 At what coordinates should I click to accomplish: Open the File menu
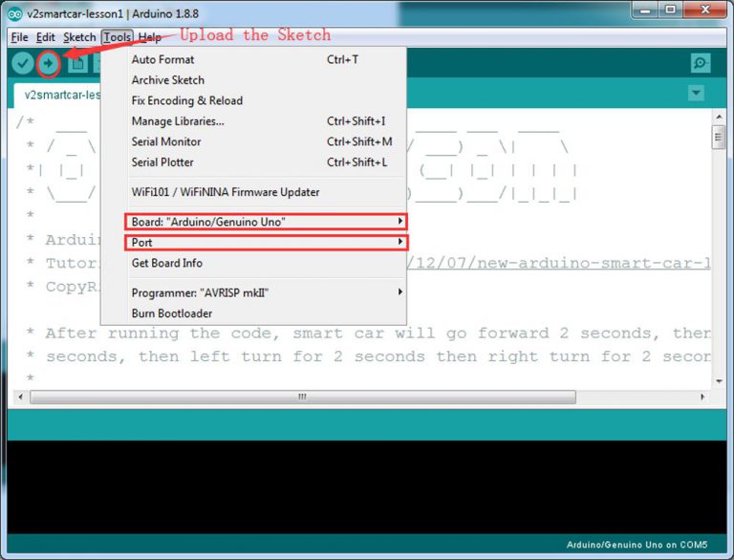click(20, 37)
